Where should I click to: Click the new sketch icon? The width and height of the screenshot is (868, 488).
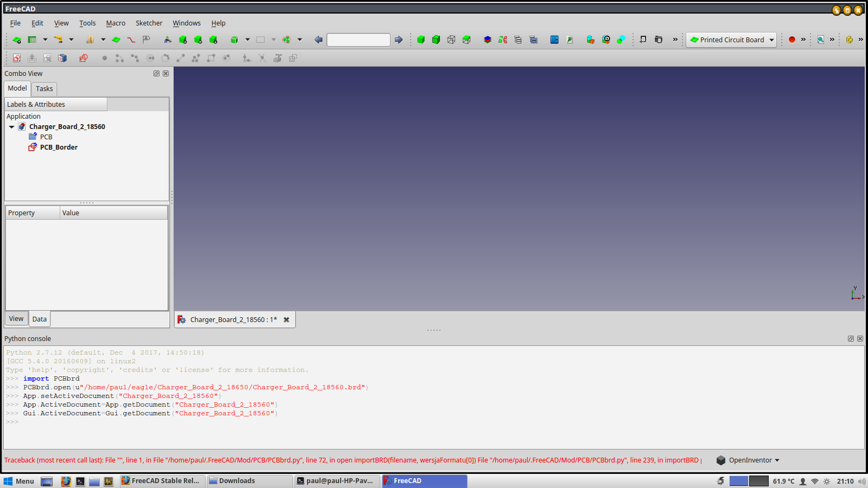click(x=17, y=58)
